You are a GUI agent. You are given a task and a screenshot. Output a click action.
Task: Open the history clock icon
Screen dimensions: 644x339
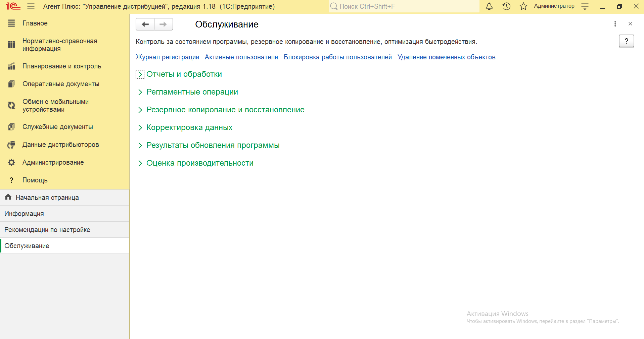point(506,6)
